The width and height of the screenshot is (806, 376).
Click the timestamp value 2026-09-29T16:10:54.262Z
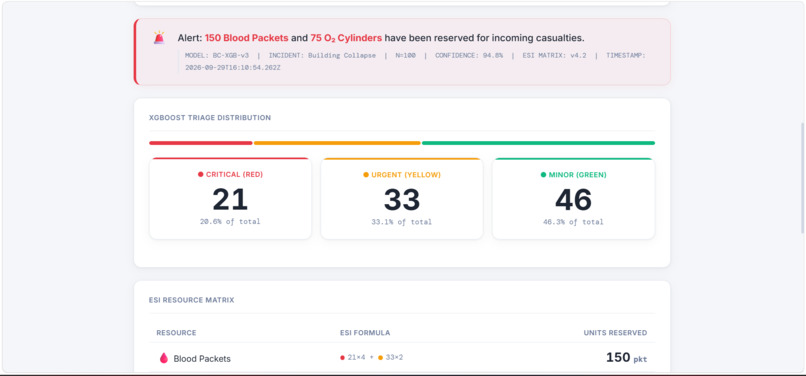(233, 68)
